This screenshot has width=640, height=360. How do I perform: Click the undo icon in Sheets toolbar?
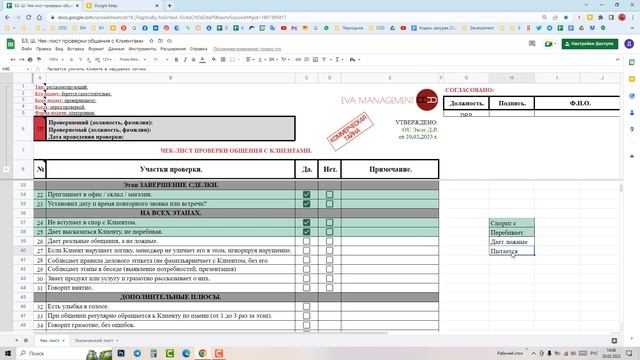(13, 60)
